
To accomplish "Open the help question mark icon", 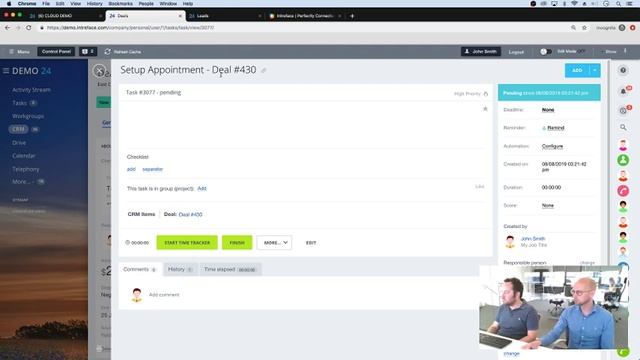I will (x=623, y=70).
